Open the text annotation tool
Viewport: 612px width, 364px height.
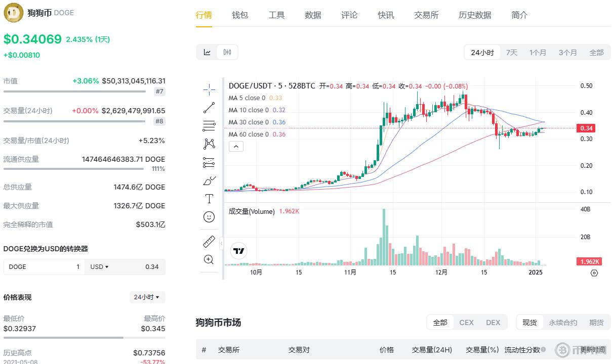coord(209,198)
